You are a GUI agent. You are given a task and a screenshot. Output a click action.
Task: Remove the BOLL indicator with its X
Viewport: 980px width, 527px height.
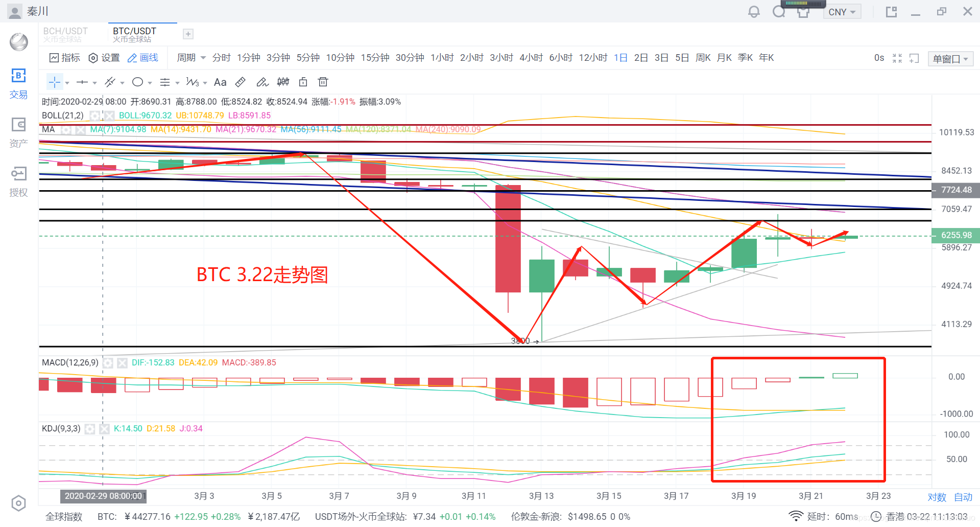click(109, 116)
